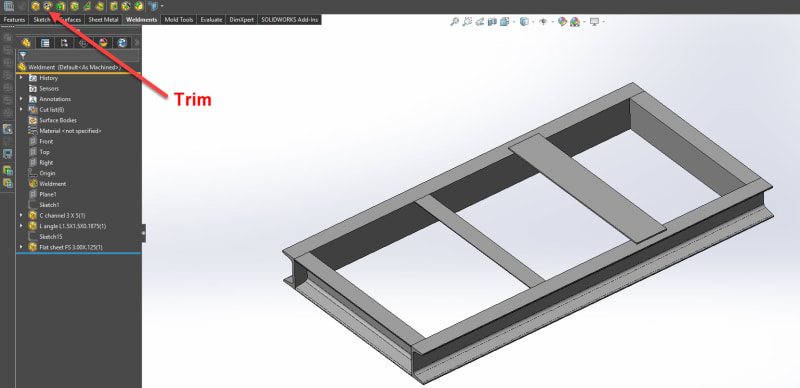Screen dimensions: 800x388
Task: Open the Sheet Metal tab
Action: tap(104, 19)
